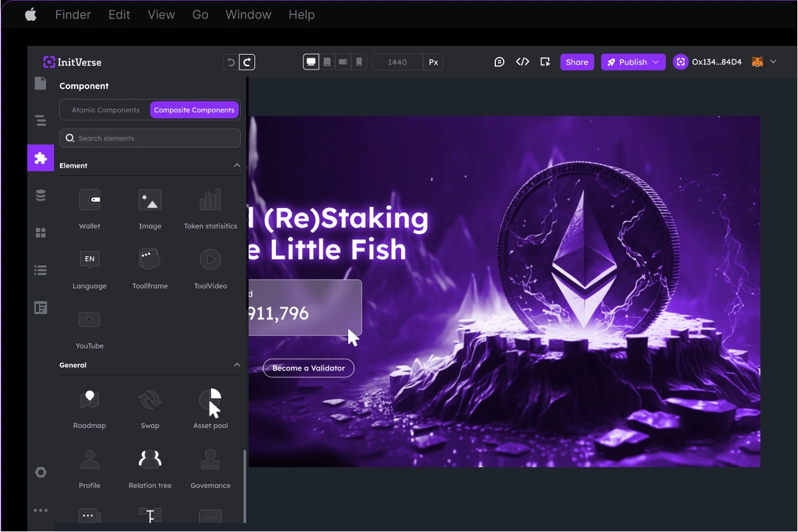The height and width of the screenshot is (532, 798).
Task: Click the undo arrow button
Action: 230,62
